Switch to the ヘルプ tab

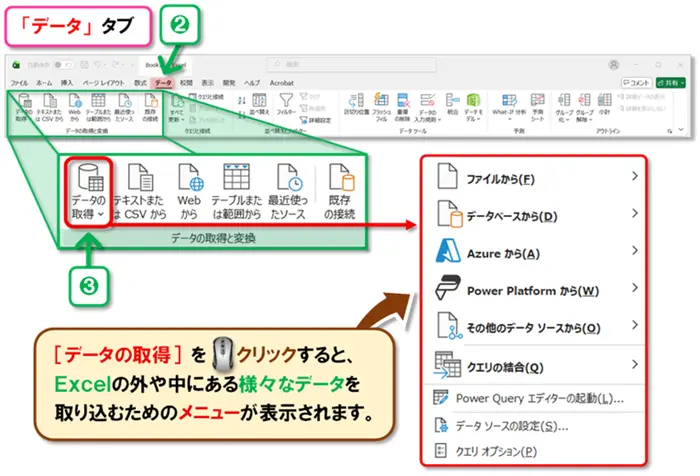pos(252,83)
